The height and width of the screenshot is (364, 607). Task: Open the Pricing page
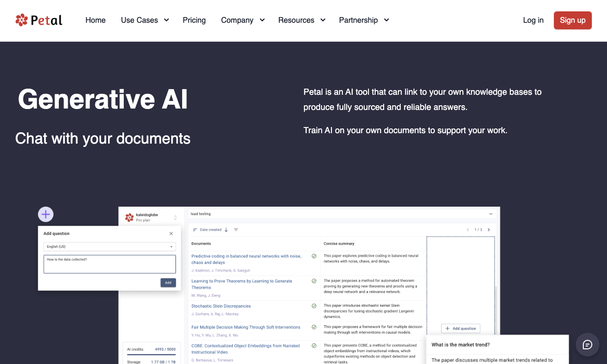point(194,20)
